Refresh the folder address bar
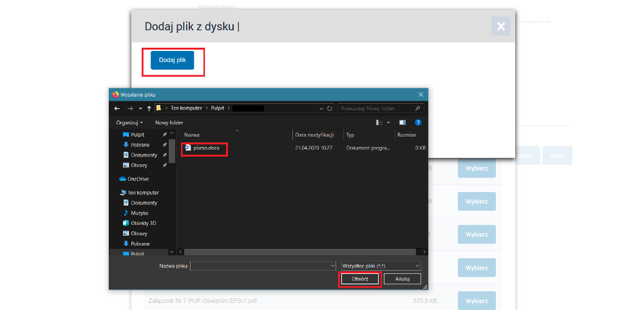This screenshot has width=644, height=310. click(330, 108)
